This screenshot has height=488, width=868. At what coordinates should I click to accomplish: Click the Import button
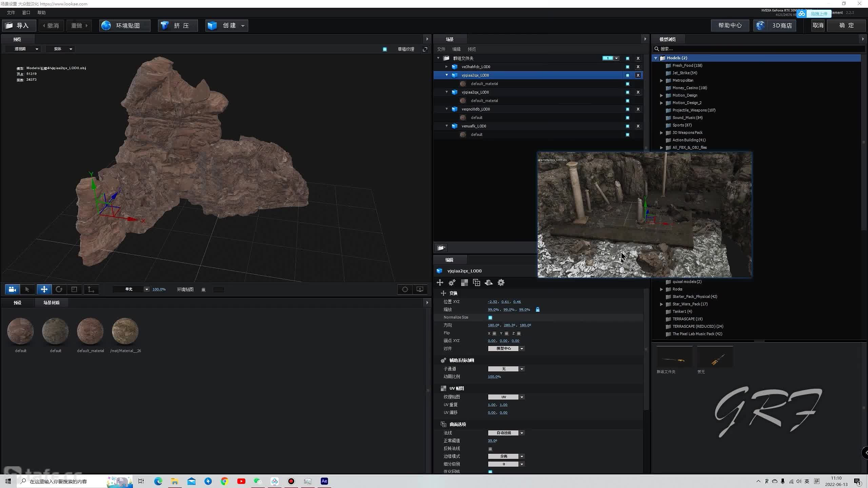[19, 25]
